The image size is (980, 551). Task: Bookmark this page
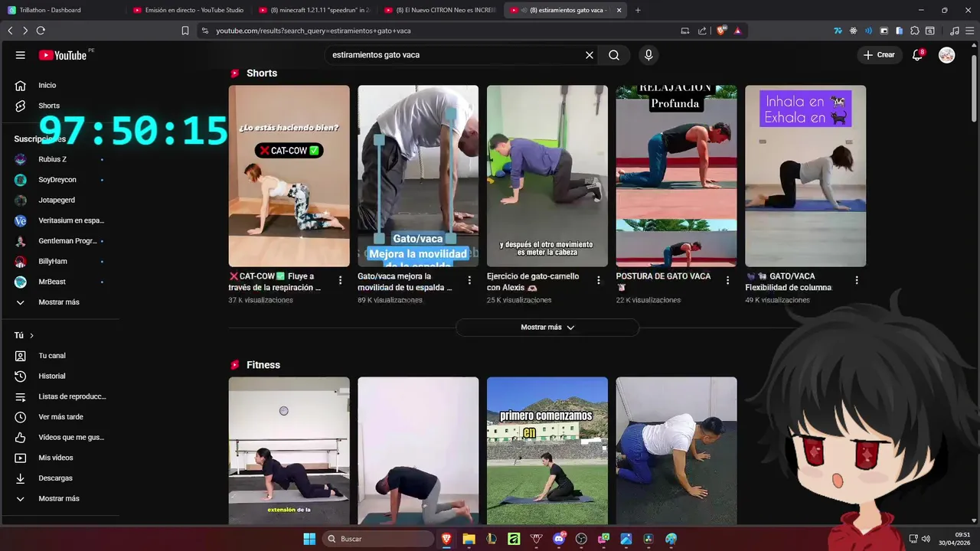pyautogui.click(x=185, y=31)
